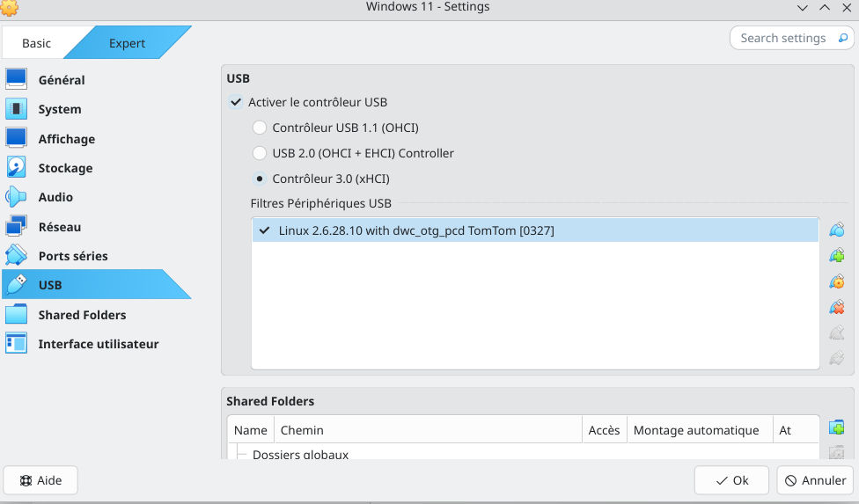
Task: Click the Search settings field
Action: point(783,38)
